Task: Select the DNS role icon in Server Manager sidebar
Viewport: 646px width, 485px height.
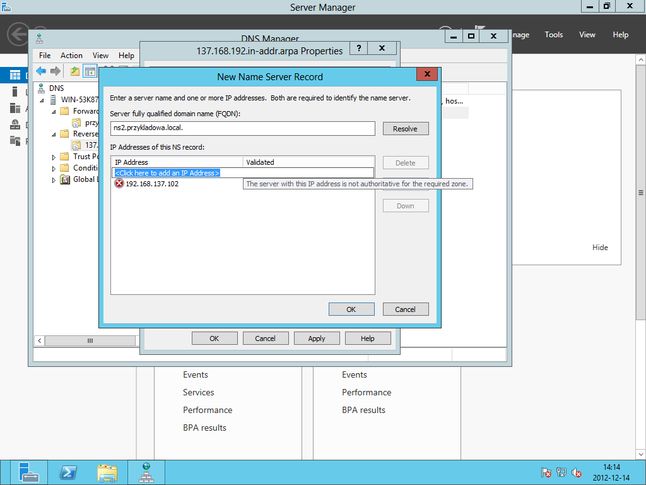Action: pyautogui.click(x=15, y=124)
